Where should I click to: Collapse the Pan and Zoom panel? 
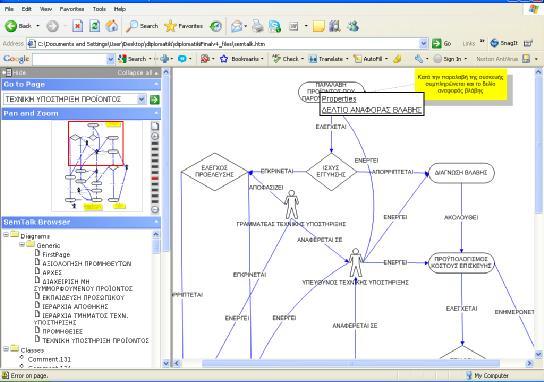pyautogui.click(x=156, y=113)
